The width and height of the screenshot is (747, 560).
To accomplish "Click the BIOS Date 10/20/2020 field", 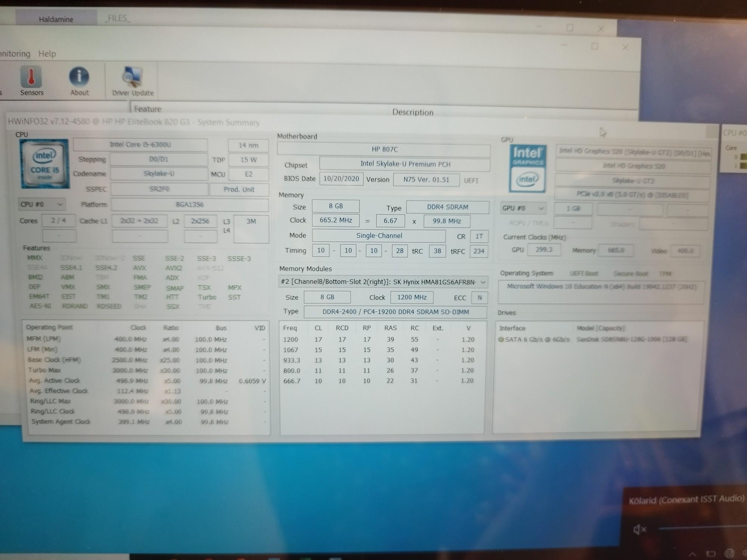I will point(341,179).
